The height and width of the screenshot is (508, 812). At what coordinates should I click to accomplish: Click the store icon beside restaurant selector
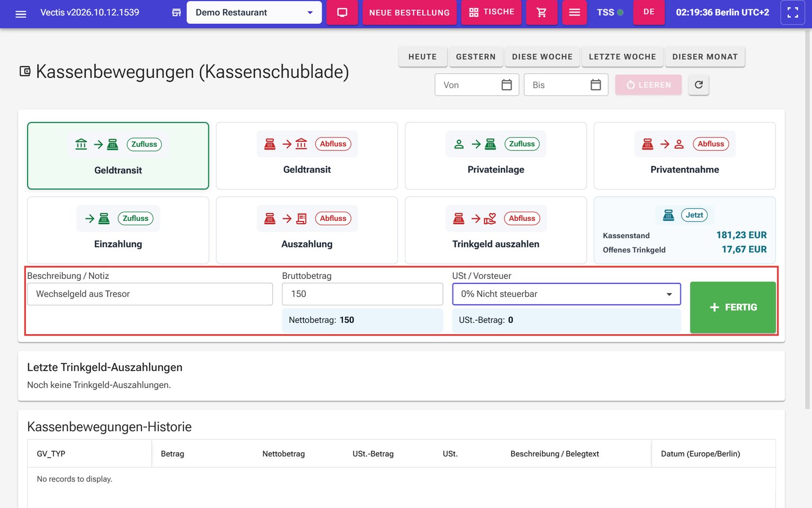176,12
